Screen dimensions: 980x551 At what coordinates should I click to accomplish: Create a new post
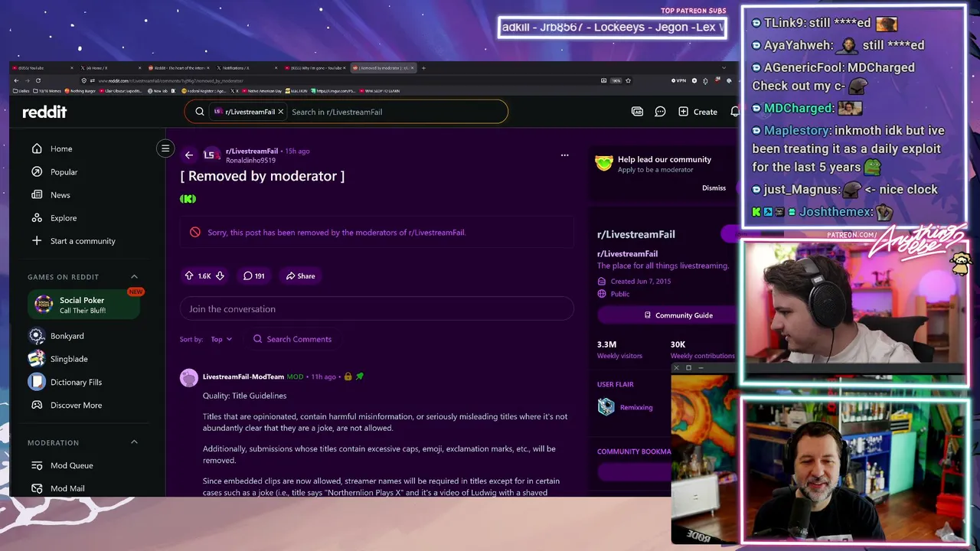[x=697, y=112]
